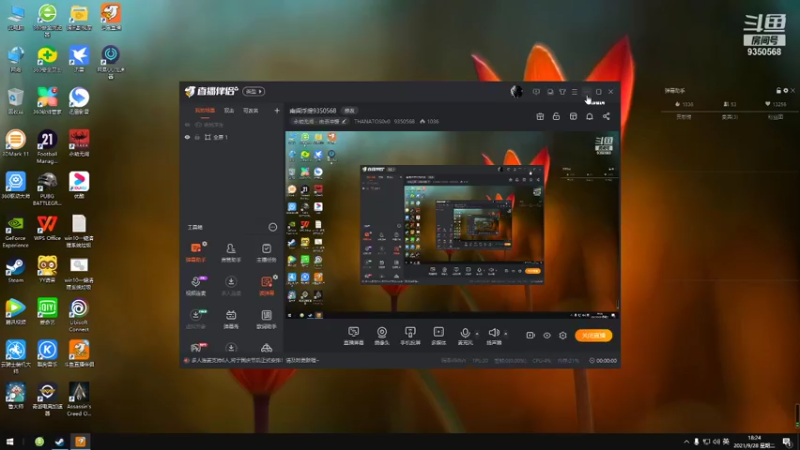Switch to the third scene tab
Screen dimensions: 800x450
251,111
